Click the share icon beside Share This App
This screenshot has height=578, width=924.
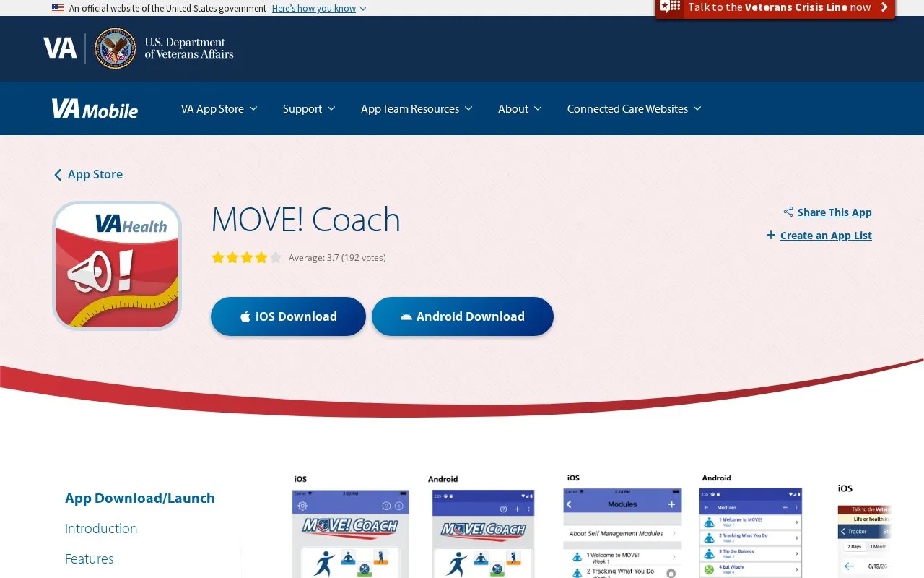point(788,212)
